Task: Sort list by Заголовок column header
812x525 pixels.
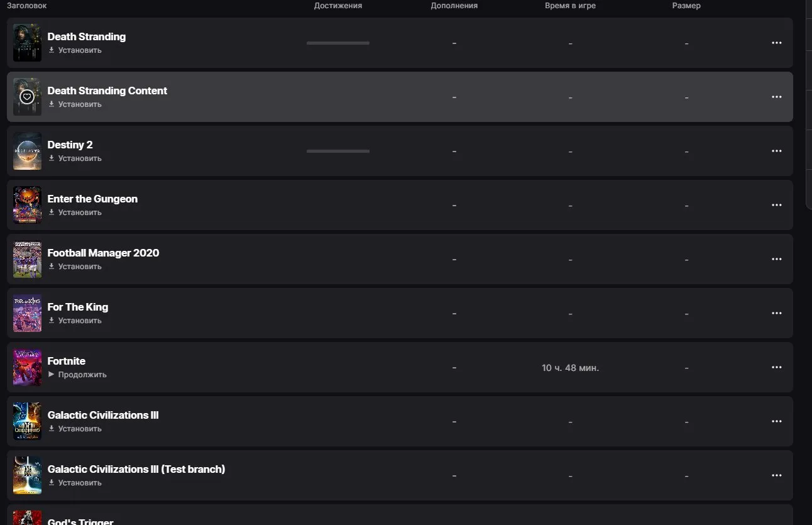Action: coord(26,6)
